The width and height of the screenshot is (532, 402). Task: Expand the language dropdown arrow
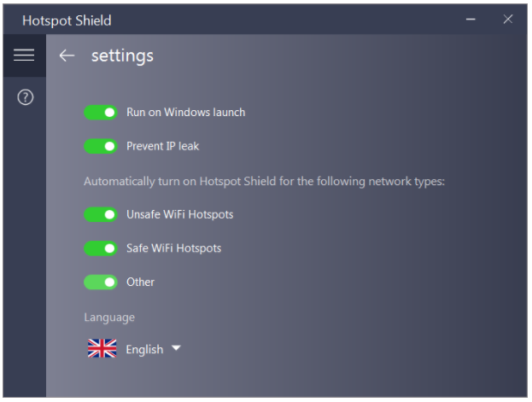(x=176, y=347)
